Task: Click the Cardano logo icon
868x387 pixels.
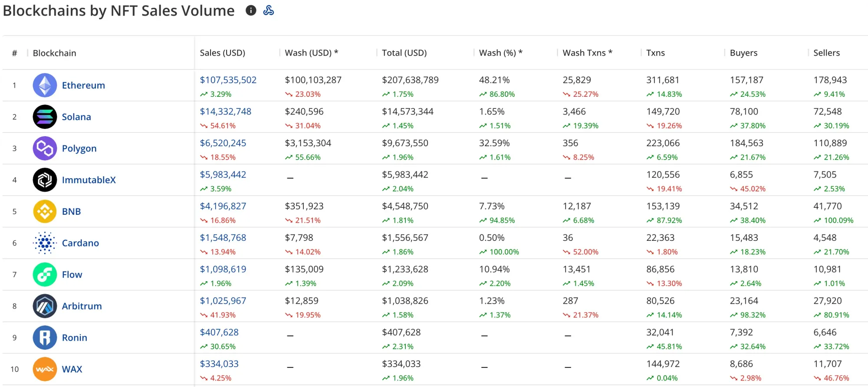Action: [45, 243]
